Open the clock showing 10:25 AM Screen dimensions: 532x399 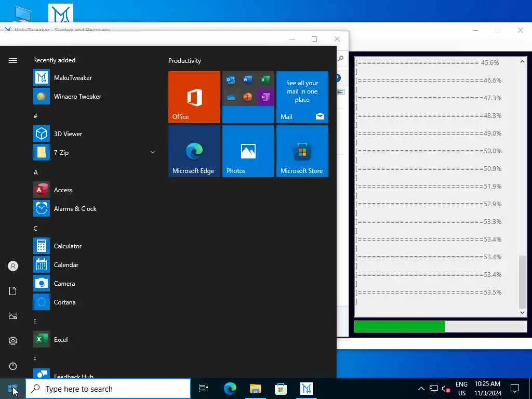(487, 389)
